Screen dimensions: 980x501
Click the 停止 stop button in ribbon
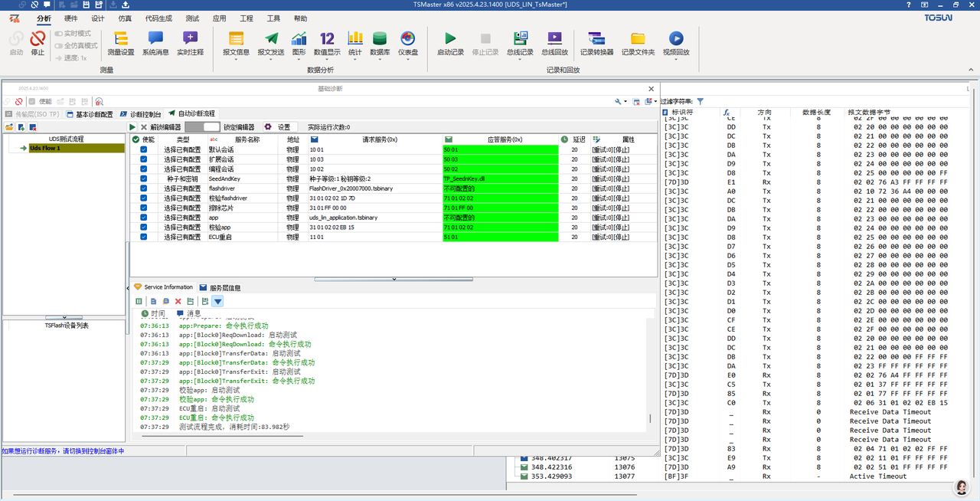38,44
